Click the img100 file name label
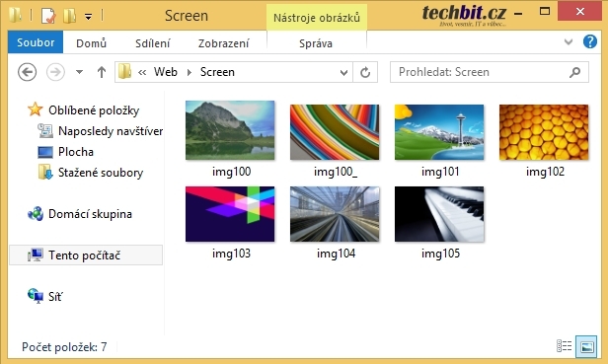The width and height of the screenshot is (608, 364). point(232,172)
